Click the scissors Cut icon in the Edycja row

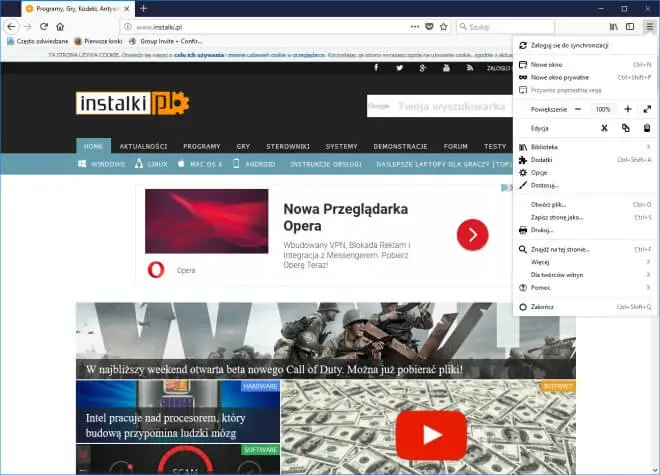click(604, 128)
